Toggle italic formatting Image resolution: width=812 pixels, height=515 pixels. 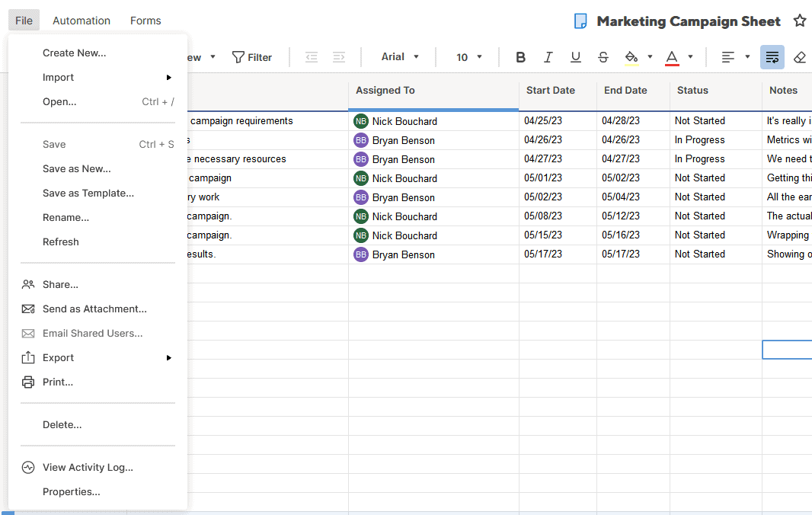[548, 57]
